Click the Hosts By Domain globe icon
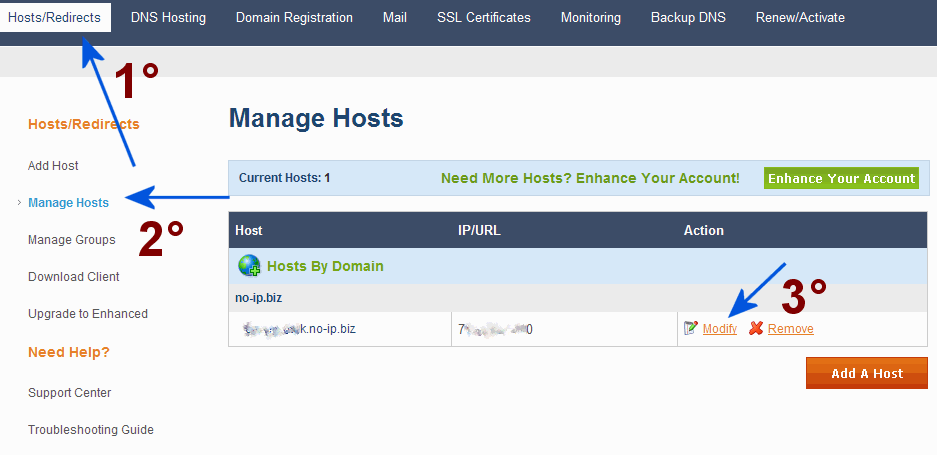937x455 pixels. click(249, 265)
